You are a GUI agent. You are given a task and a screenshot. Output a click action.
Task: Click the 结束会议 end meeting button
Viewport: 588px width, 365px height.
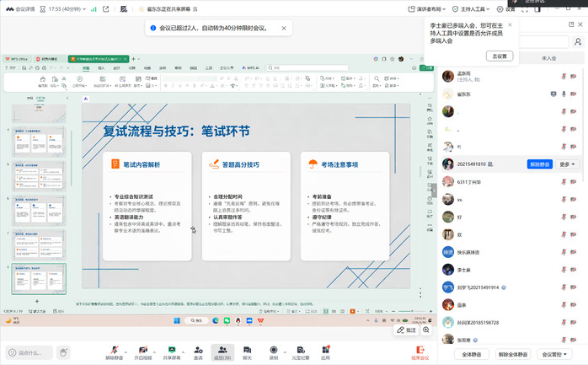pyautogui.click(x=419, y=351)
